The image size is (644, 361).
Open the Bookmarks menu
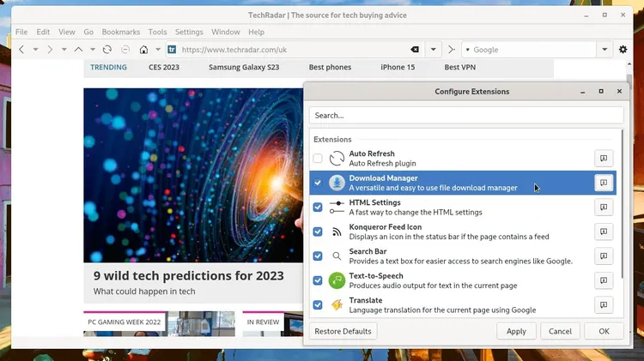coord(121,32)
